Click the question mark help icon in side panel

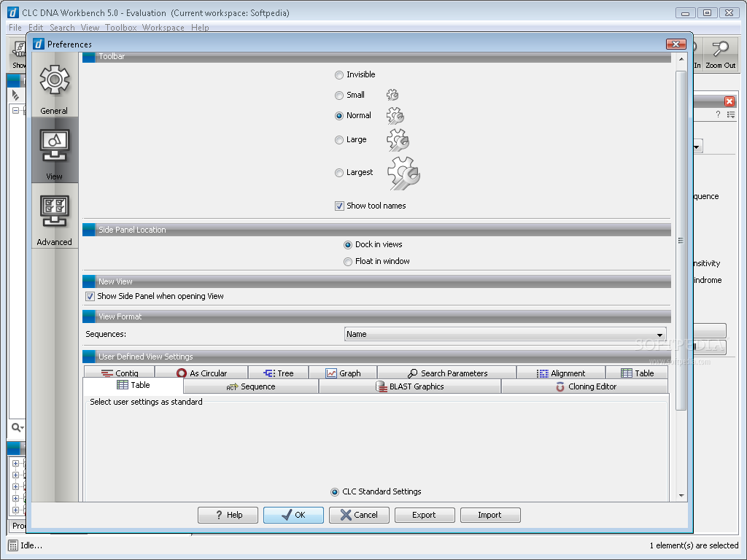[x=718, y=114]
